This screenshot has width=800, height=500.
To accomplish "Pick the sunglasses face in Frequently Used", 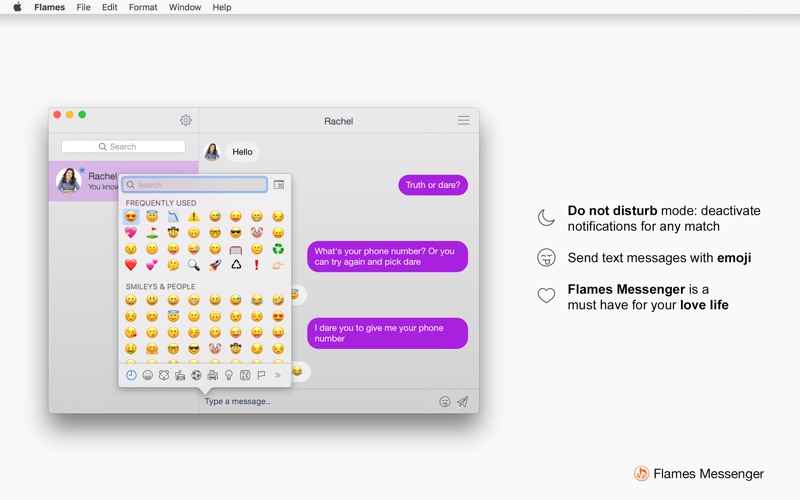I will pos(236,233).
